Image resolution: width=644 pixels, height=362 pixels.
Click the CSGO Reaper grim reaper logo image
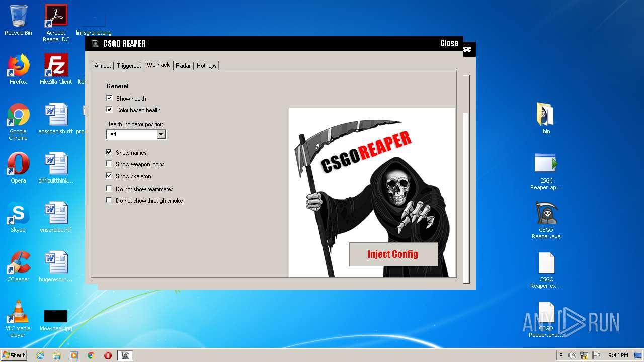[372, 192]
